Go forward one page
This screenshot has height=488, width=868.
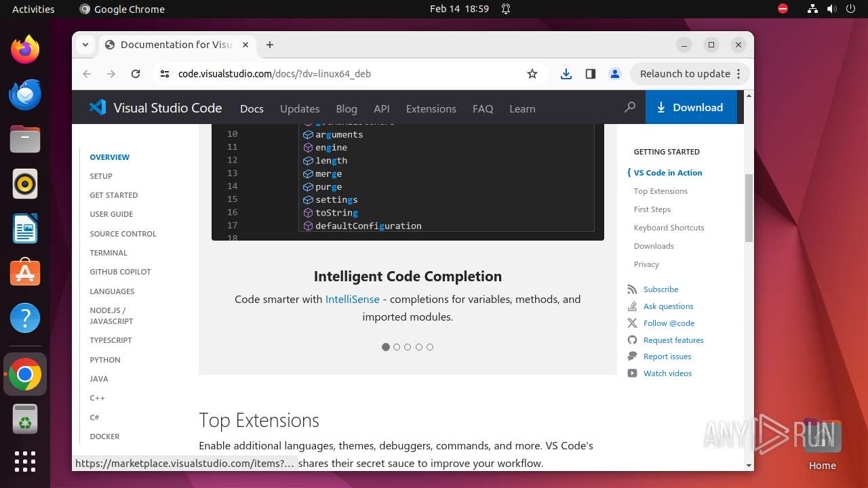click(111, 74)
